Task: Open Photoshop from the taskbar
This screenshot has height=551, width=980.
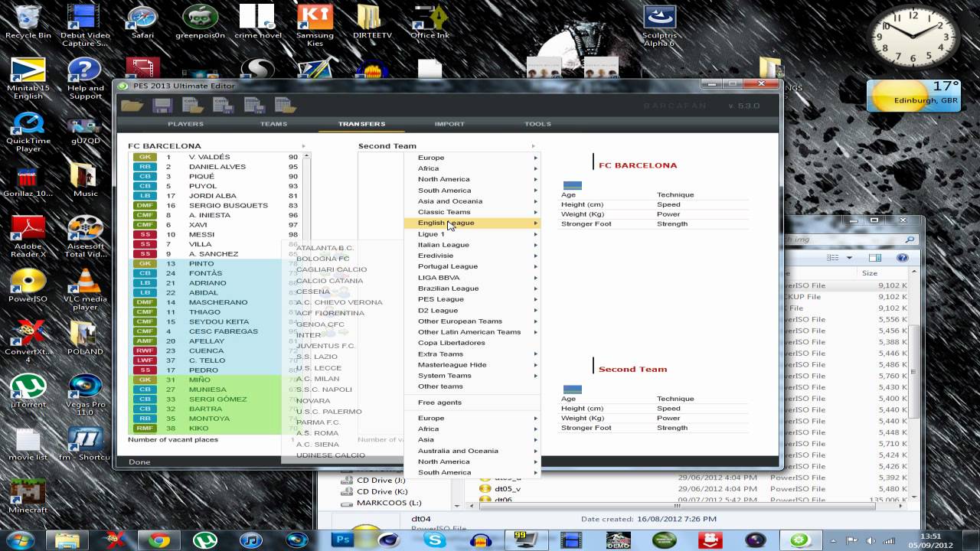Action: [342, 540]
